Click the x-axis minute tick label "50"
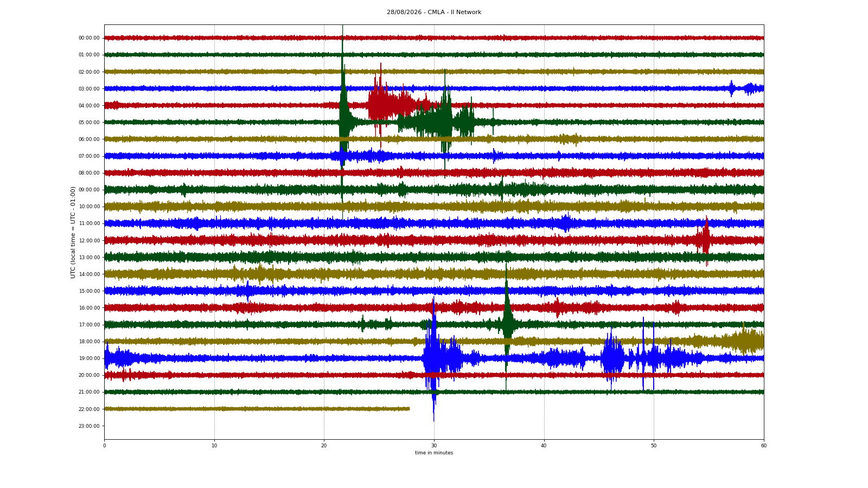Viewport: 868px width, 488px height. pos(654,446)
